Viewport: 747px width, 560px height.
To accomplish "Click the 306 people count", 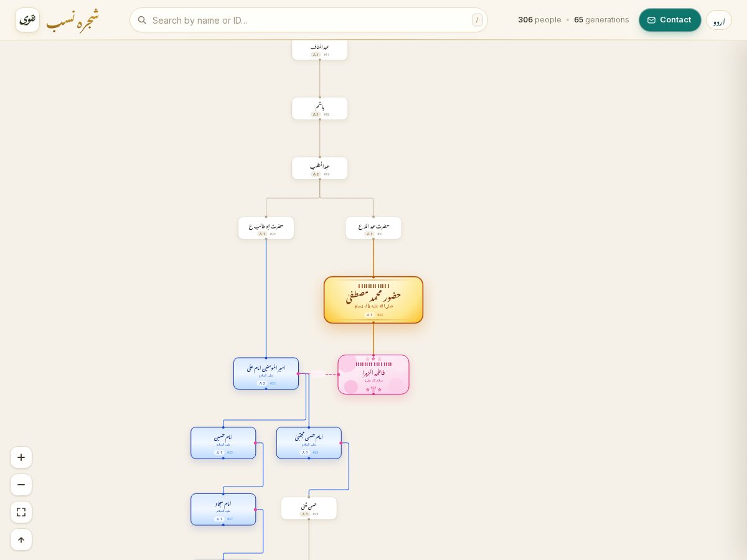I will pos(540,20).
